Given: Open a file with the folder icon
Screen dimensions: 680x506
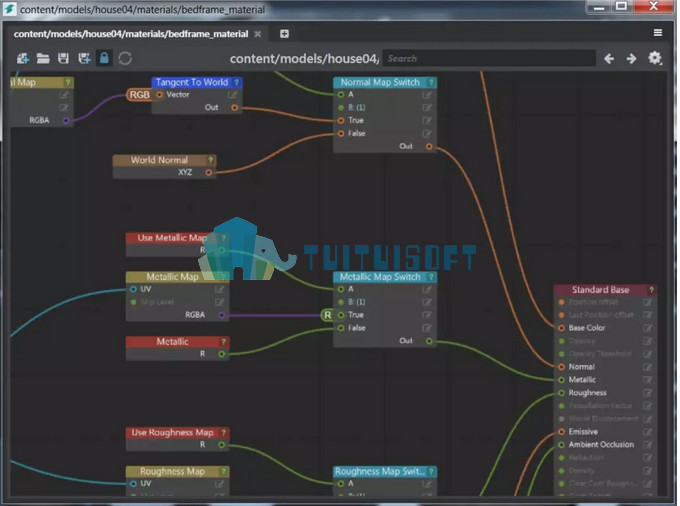Looking at the screenshot, I should 43,58.
